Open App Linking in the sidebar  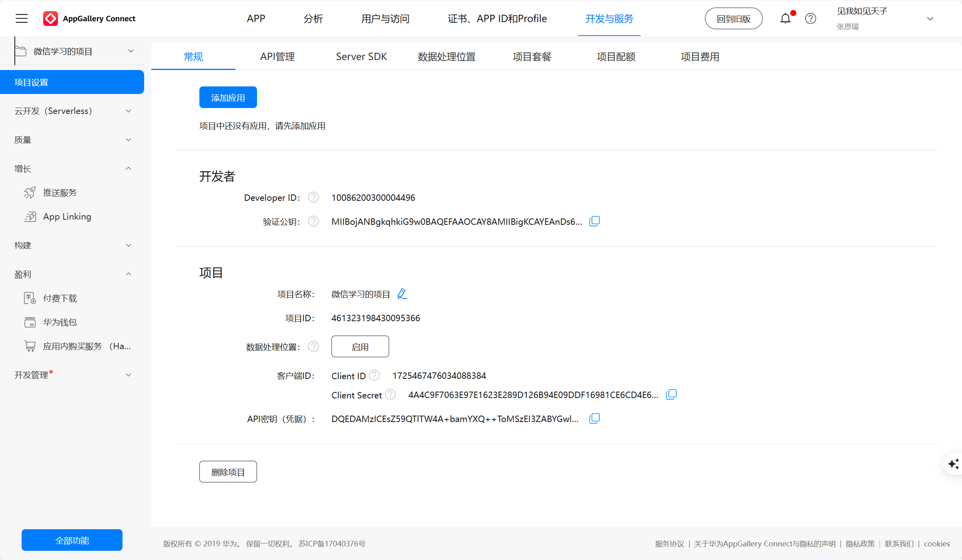(67, 216)
